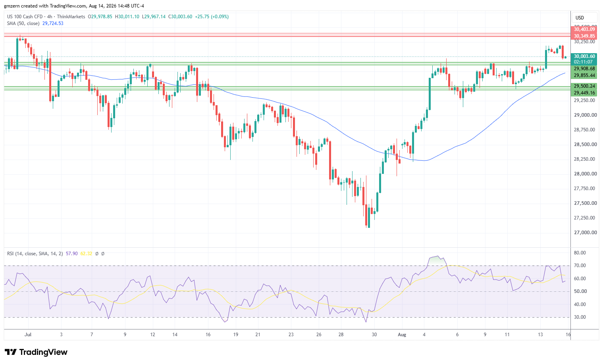Click the red 30,349.85 price tag

coord(584,36)
